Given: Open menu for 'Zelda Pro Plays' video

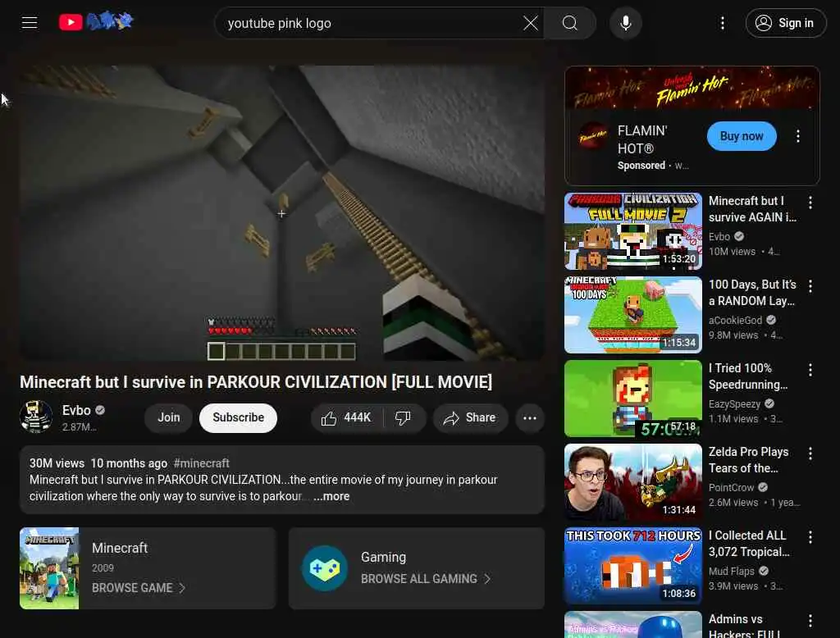Looking at the screenshot, I should pyautogui.click(x=810, y=453).
